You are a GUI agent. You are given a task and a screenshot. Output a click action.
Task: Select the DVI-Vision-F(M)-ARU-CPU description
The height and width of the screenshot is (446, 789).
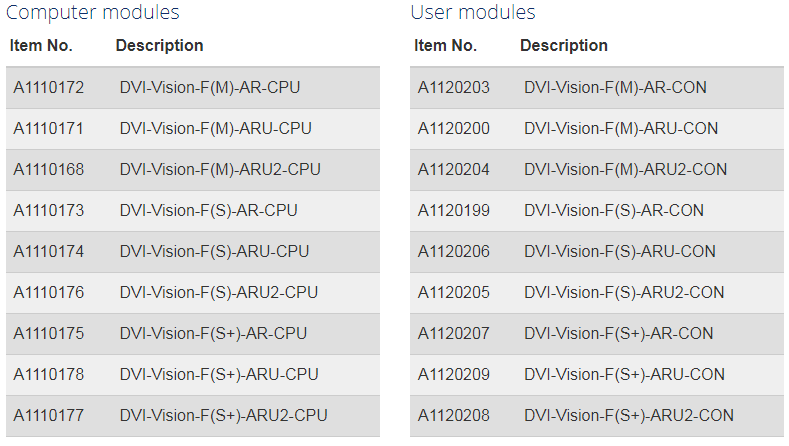[215, 128]
